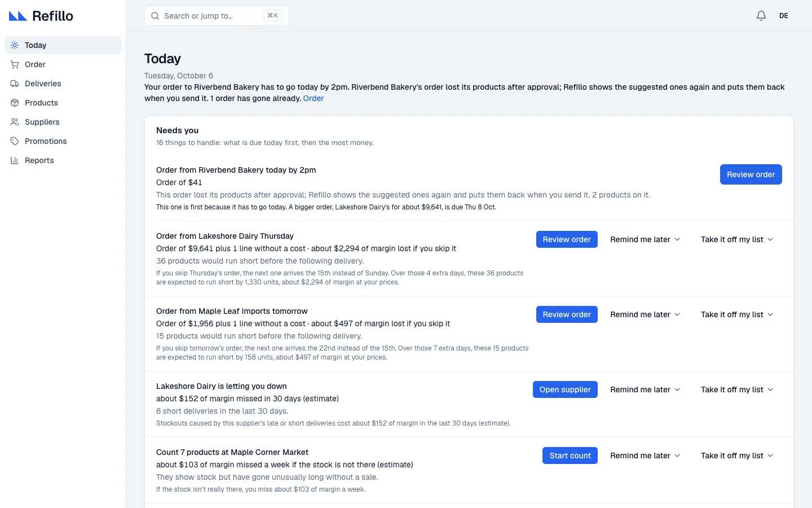812x508 pixels.
Task: Expand Remind me later for Lakeshore Dairy Thursday
Action: click(645, 239)
